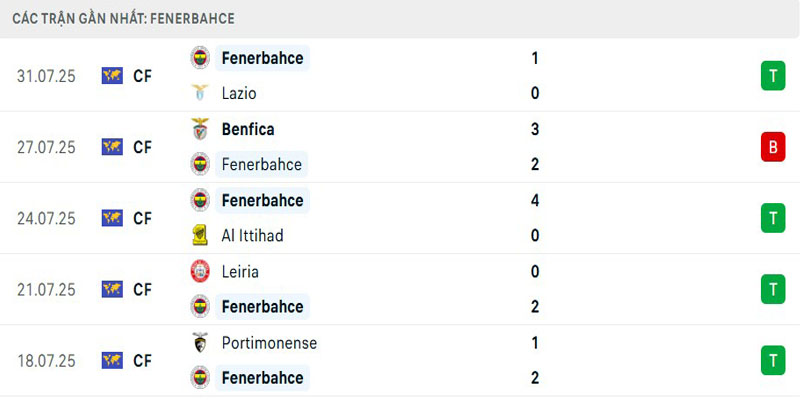Image resolution: width=800 pixels, height=400 pixels.
Task: Open the Benfica team name link
Action: (x=248, y=129)
